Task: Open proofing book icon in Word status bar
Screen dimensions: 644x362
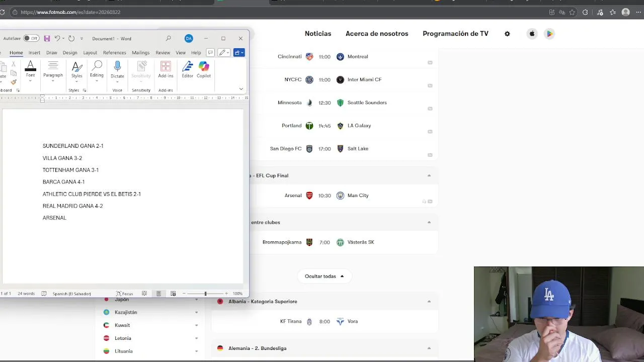Action: [44, 293]
